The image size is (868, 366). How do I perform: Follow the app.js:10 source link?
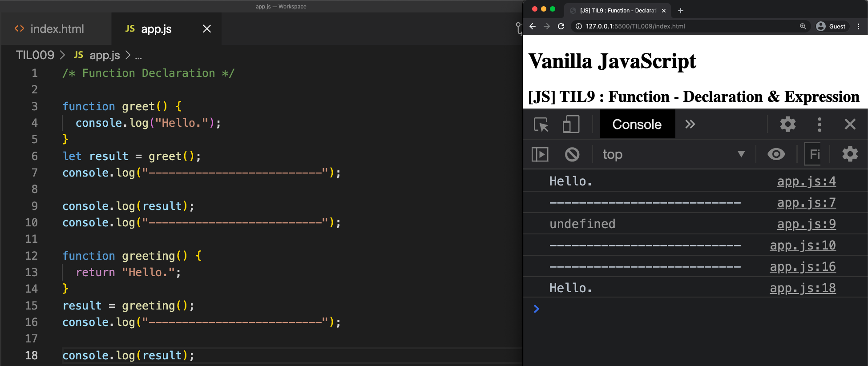pyautogui.click(x=803, y=245)
